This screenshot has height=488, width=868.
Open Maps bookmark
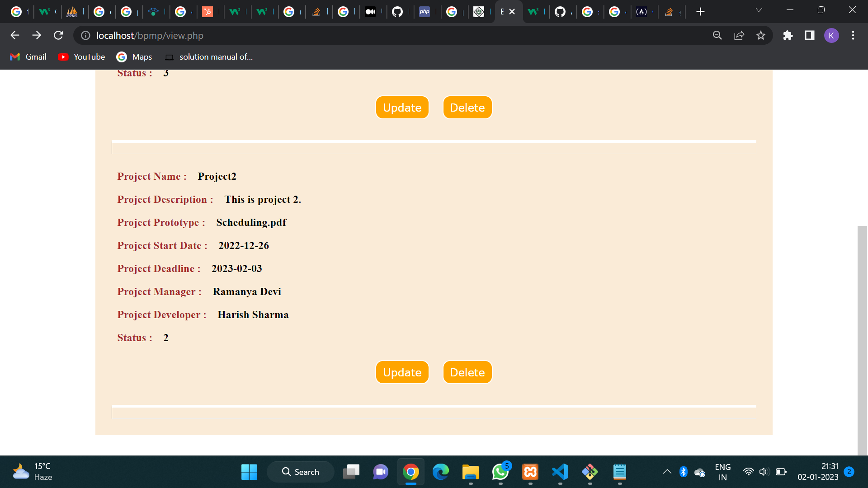[134, 57]
